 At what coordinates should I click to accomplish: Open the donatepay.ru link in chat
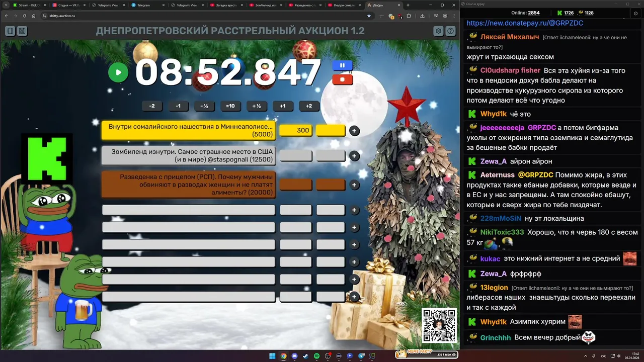[525, 23]
